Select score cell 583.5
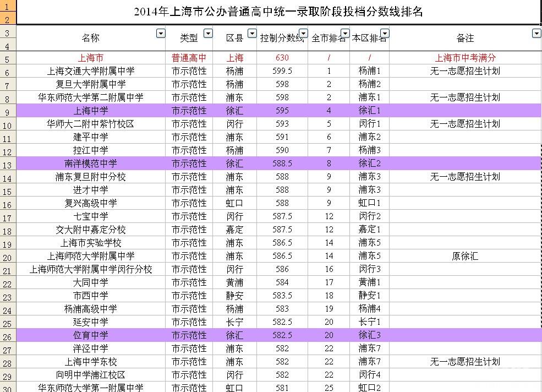 [282, 296]
